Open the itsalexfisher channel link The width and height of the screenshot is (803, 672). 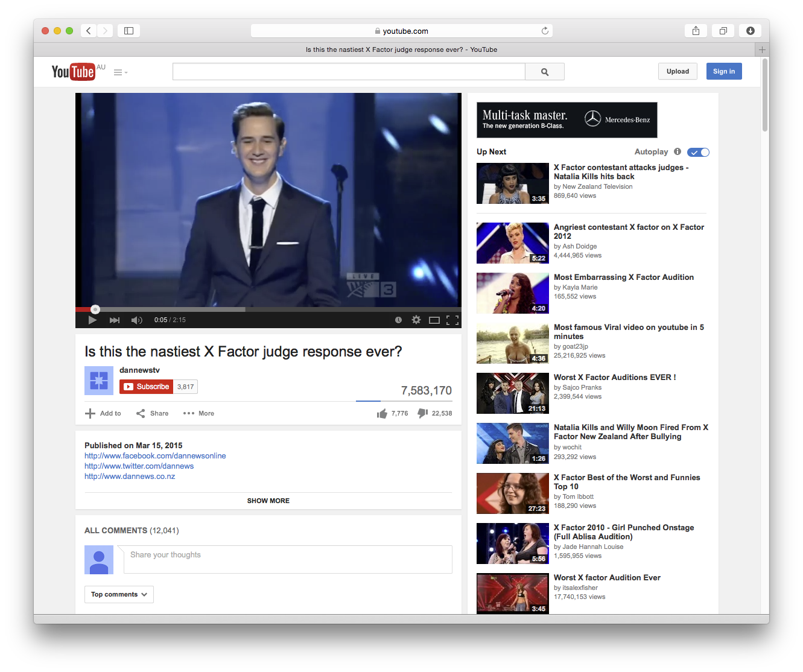tap(580, 588)
